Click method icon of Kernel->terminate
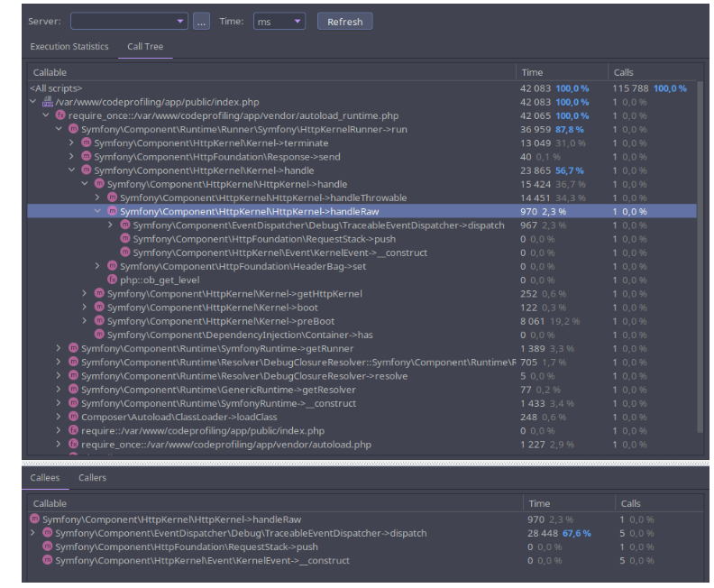This screenshot has height=588, width=714. coord(86,142)
